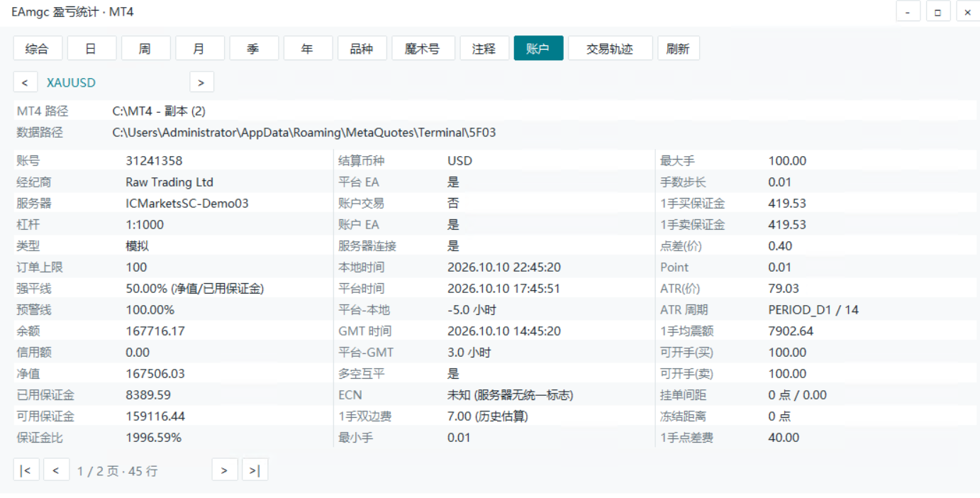Image resolution: width=980 pixels, height=498 pixels.
Task: Open the 交易轨迹 tab
Action: [610, 48]
